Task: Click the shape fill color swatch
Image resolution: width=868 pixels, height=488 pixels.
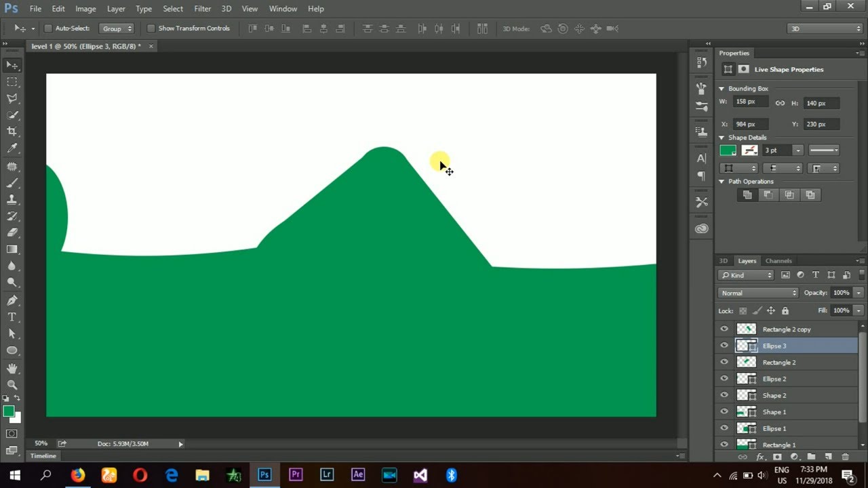Action: [728, 150]
